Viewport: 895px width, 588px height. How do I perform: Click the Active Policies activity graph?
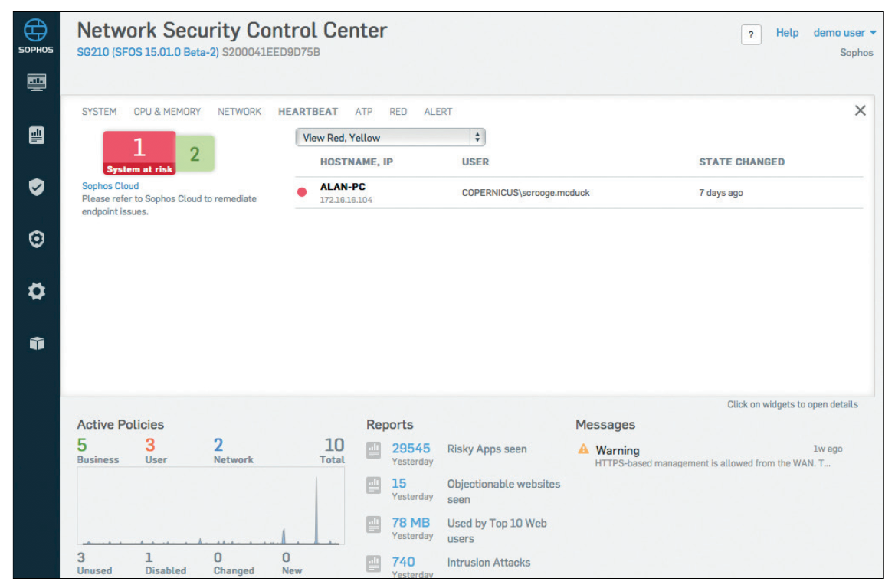211,506
